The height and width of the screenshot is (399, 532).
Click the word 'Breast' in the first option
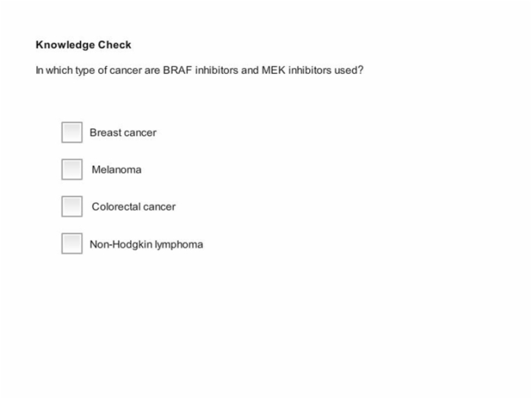[x=105, y=133]
